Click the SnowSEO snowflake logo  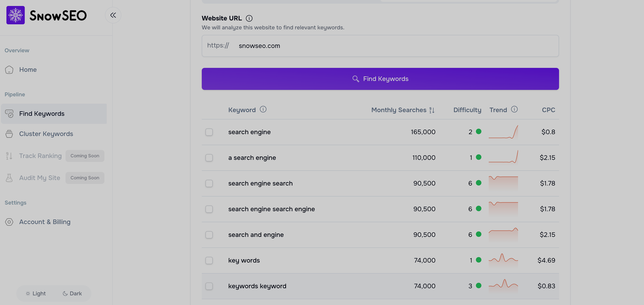pos(15,15)
